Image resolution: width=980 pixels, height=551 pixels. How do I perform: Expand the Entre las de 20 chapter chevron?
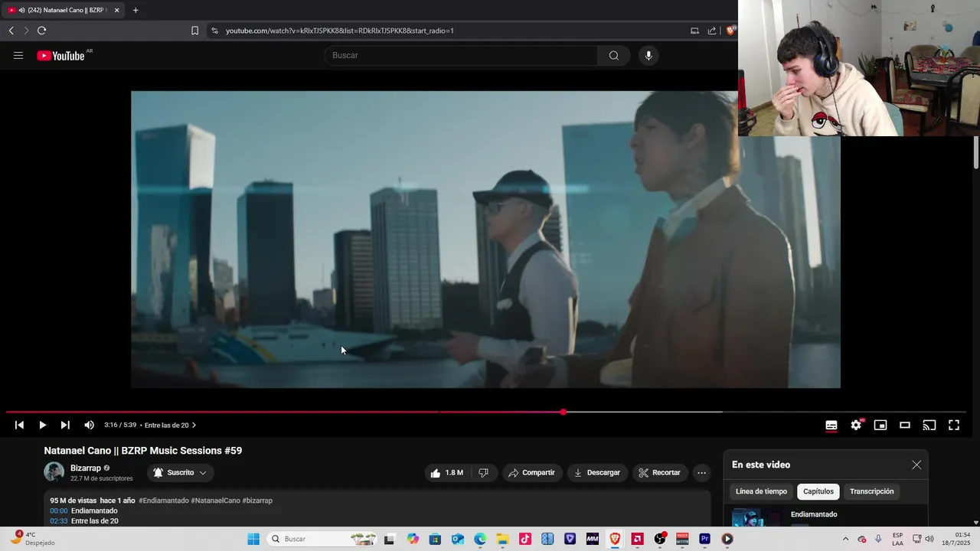pyautogui.click(x=194, y=425)
